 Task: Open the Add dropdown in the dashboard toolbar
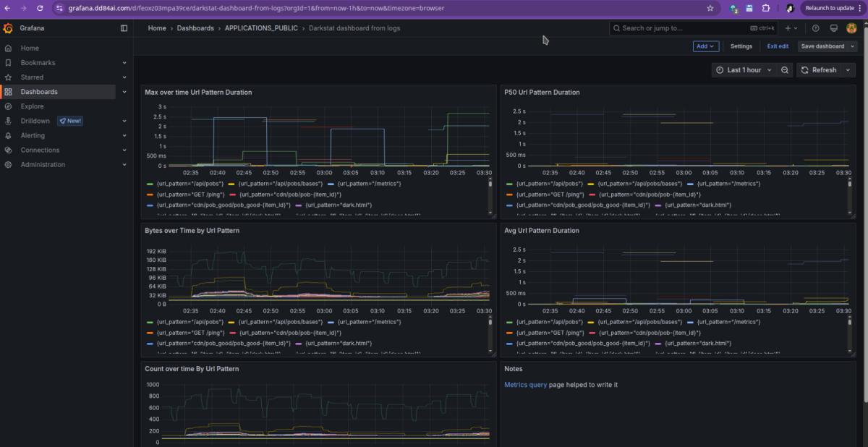click(x=705, y=46)
